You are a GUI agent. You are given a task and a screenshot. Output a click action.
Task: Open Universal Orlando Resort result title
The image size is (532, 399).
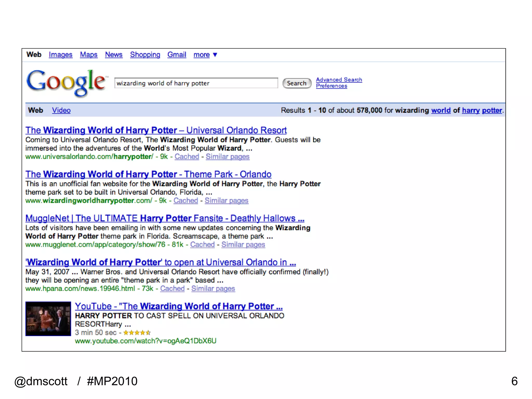pyautogui.click(x=156, y=130)
